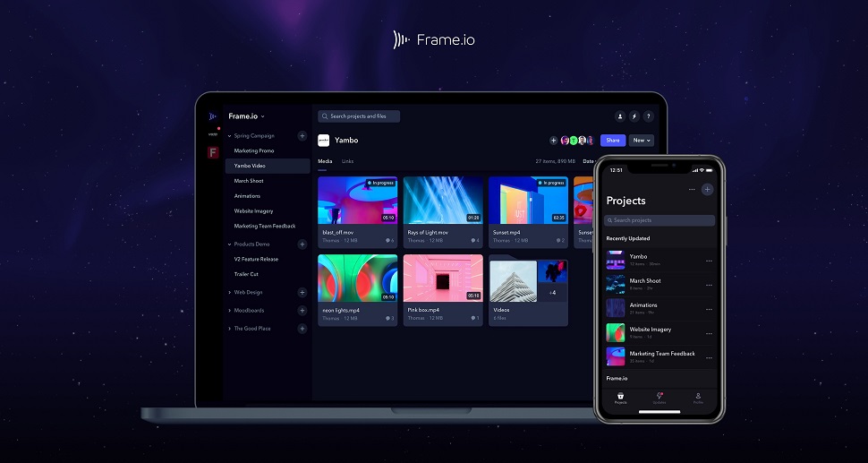Open the New dropdown button
This screenshot has width=868, height=463.
[641, 141]
